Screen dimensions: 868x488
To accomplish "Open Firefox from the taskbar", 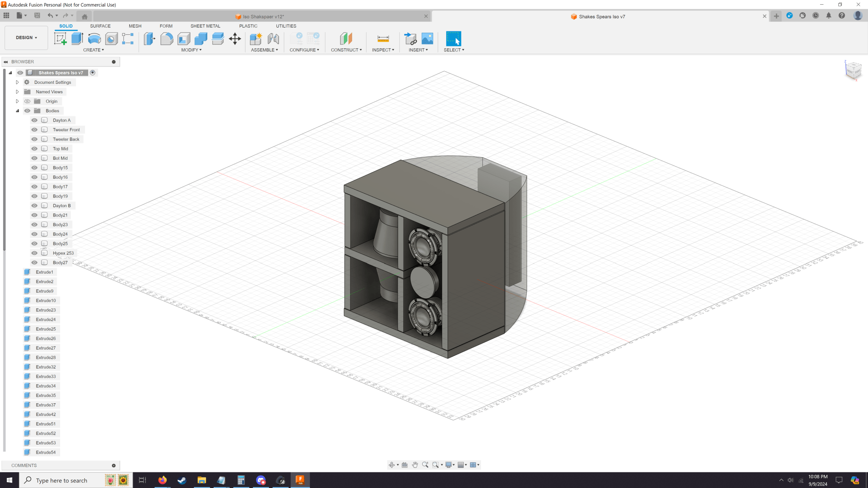I will pos(162,480).
